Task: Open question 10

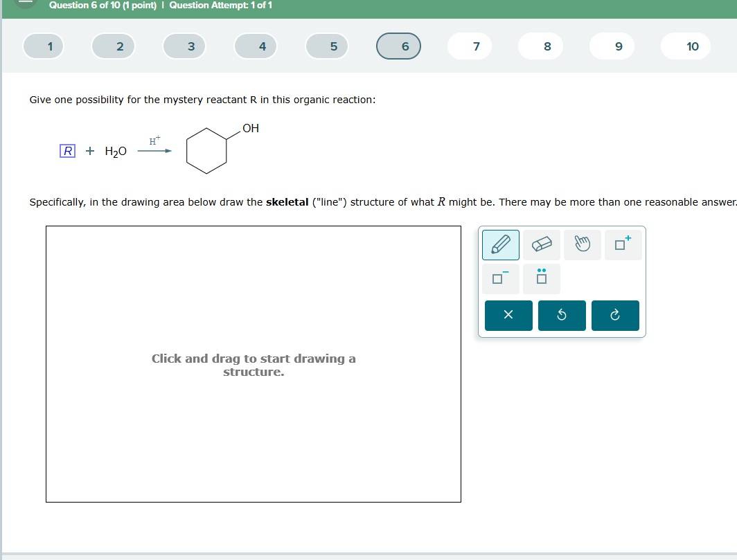Action: (685, 46)
